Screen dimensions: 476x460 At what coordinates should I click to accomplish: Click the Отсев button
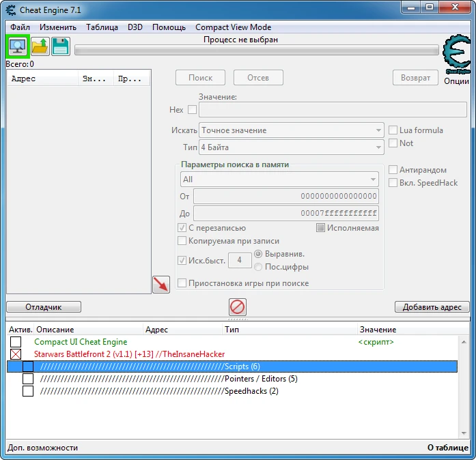pos(258,78)
